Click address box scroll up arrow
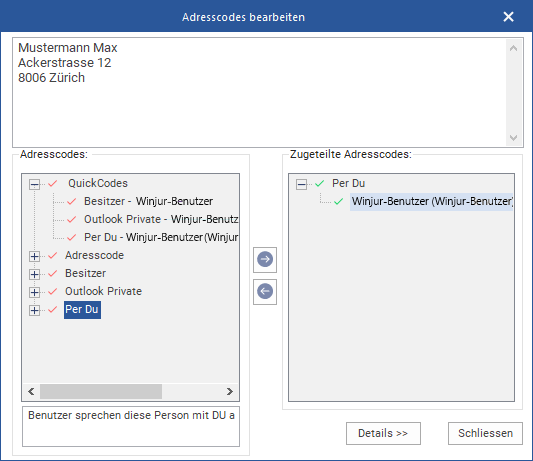This screenshot has height=461, width=533. click(x=513, y=48)
